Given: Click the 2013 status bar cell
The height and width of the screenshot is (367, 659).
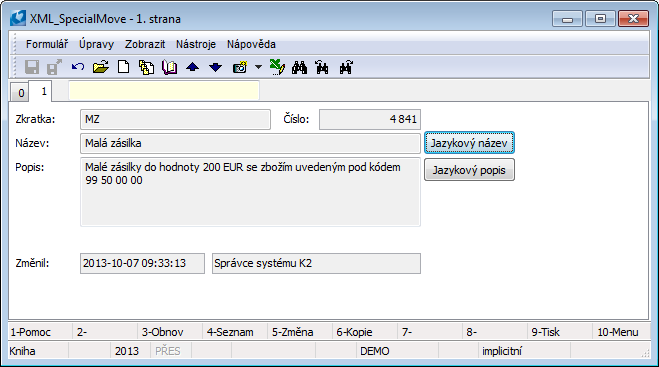Looking at the screenshot, I should pos(130,351).
